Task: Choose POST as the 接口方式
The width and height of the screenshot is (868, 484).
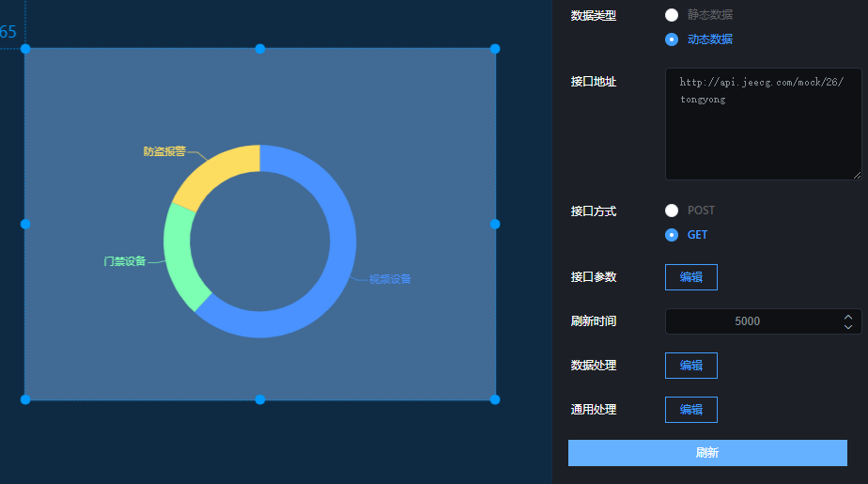Action: tap(672, 211)
